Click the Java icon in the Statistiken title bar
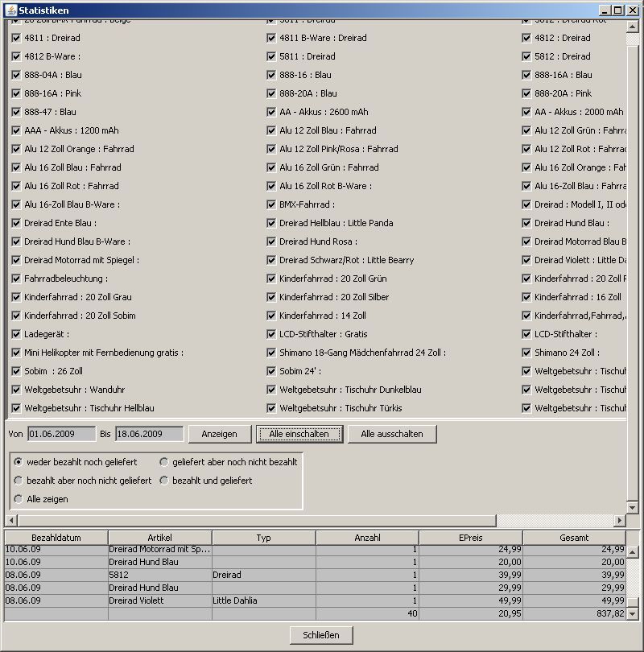Image resolution: width=644 pixels, height=652 pixels. 10,10
